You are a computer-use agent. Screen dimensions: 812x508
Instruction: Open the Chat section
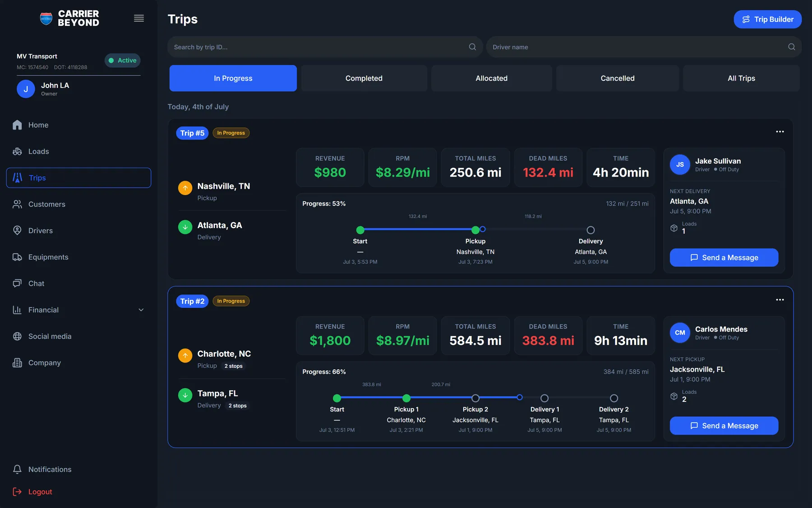[78, 284]
